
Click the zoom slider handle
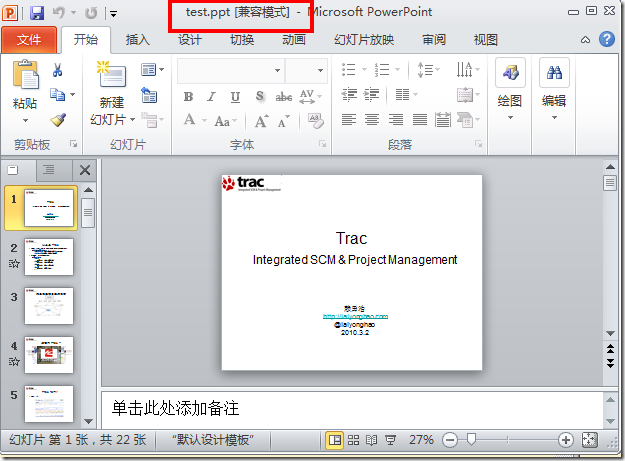(472, 439)
